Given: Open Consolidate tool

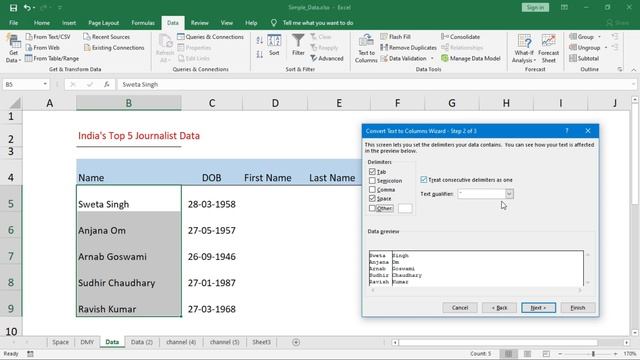Looking at the screenshot, I should 460,37.
